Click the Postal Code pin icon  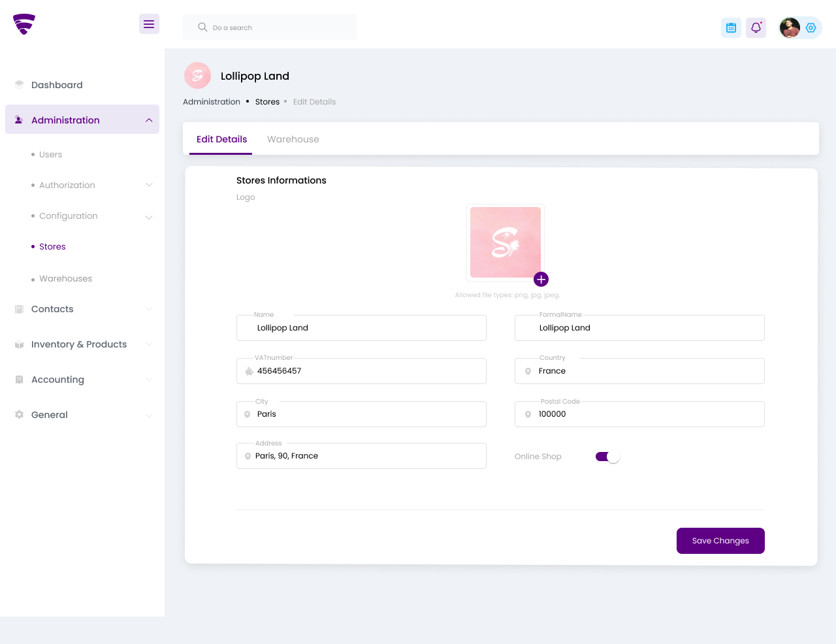coord(528,414)
